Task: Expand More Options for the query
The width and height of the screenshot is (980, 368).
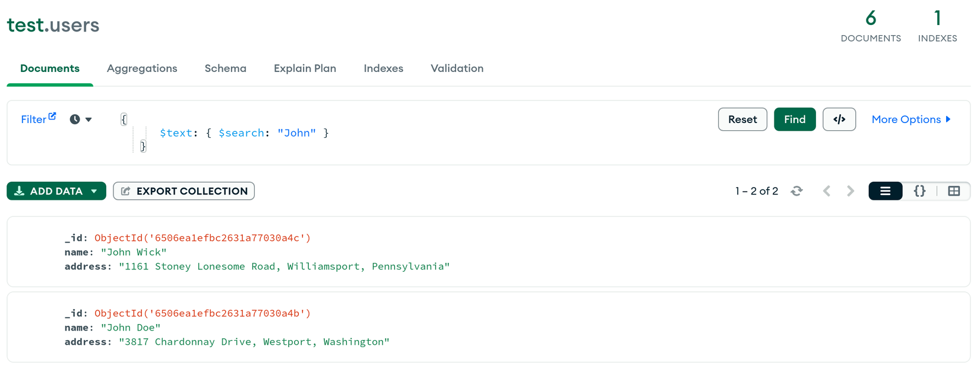Action: pos(911,119)
